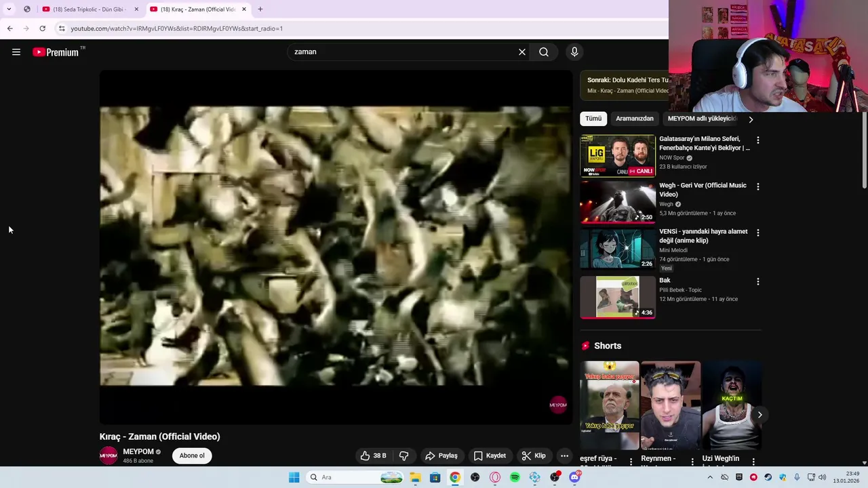Image resolution: width=868 pixels, height=488 pixels.
Task: Open options menu for Bak video
Action: point(758,281)
